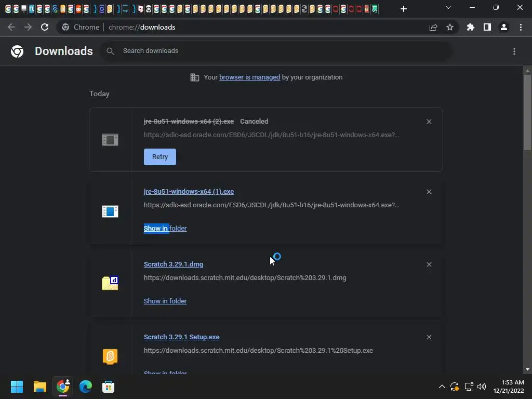Focus the Search downloads field
Screen dimensions: 532x399
(276, 51)
